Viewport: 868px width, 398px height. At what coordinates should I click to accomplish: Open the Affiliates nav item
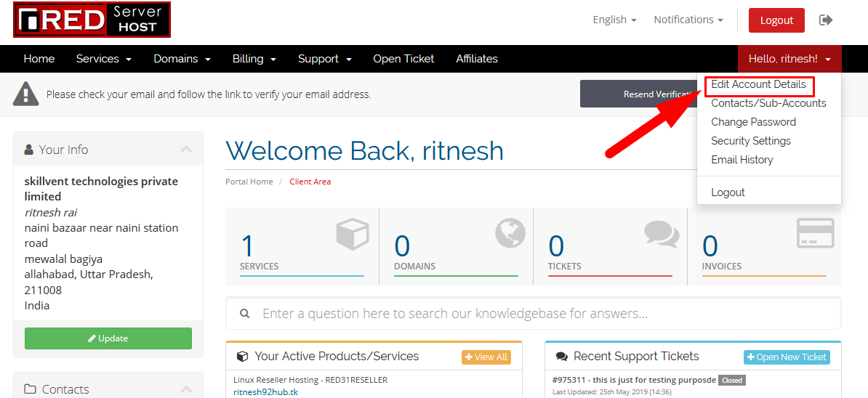(477, 59)
